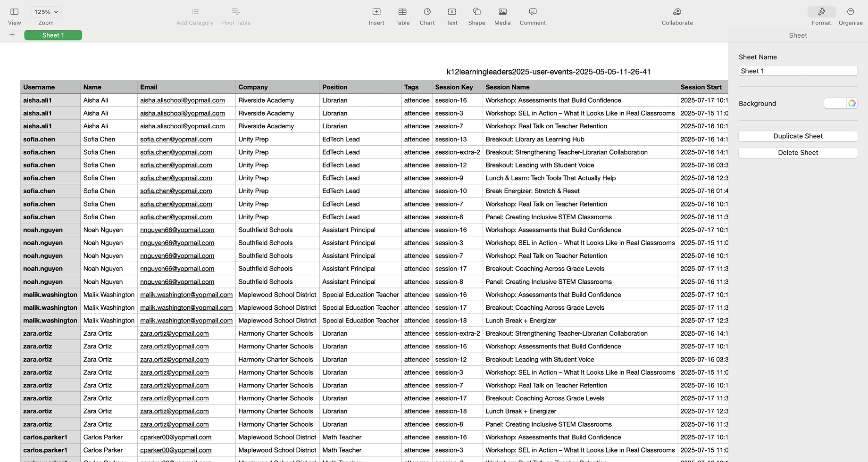Viewport: 868px width, 462px height.
Task: Click the Pivot Table icon
Action: [236, 12]
